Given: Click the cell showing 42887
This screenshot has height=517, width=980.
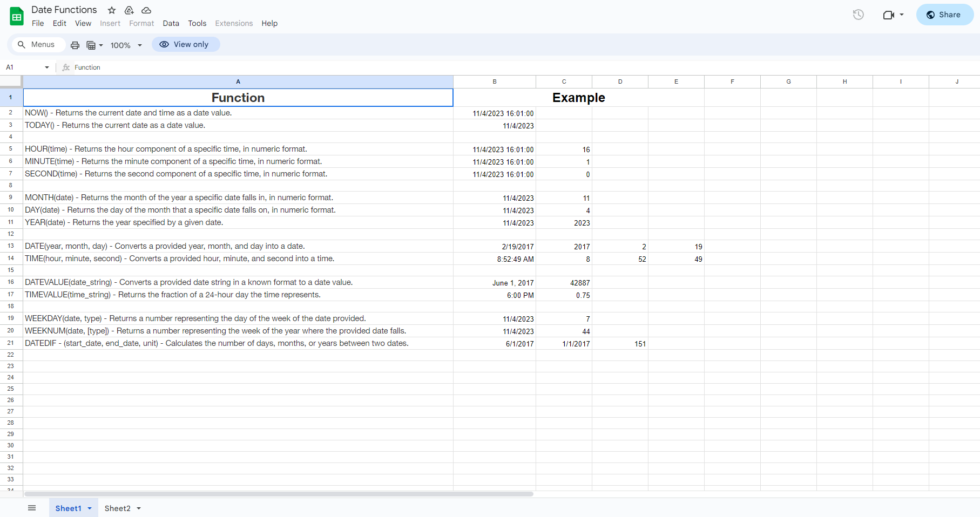Looking at the screenshot, I should pyautogui.click(x=564, y=283).
